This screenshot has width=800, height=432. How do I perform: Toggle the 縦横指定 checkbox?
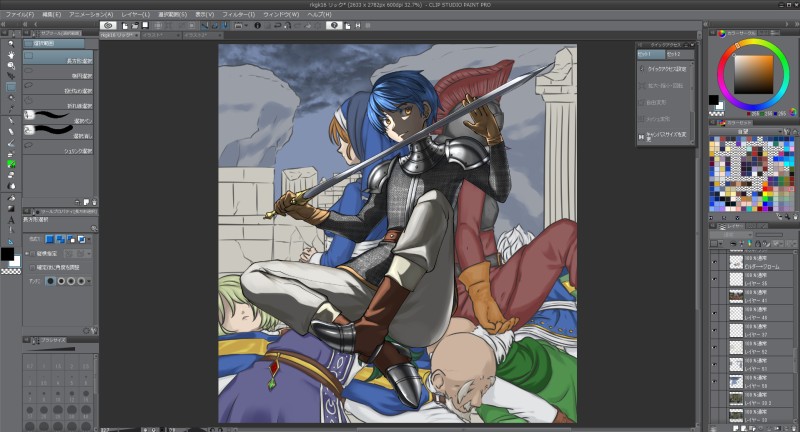(33, 253)
